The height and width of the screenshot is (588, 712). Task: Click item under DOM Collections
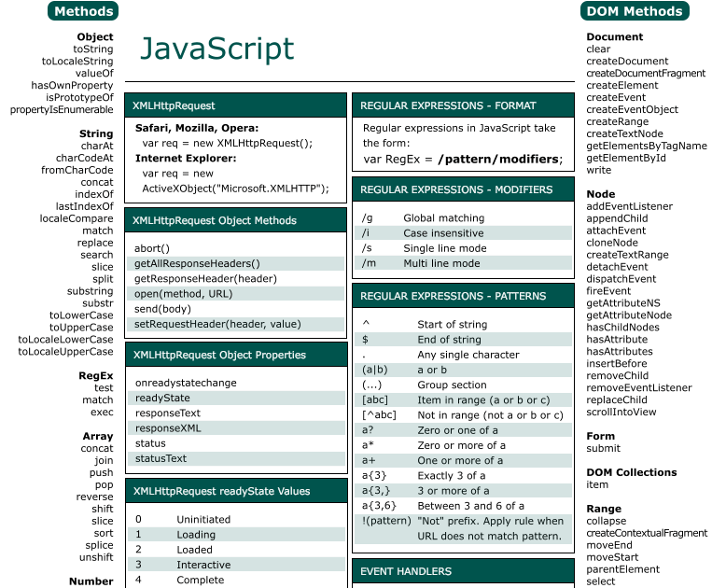point(597,484)
